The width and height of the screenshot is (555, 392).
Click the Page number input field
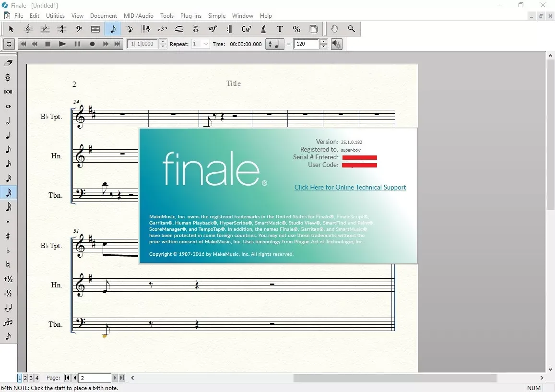coord(94,378)
